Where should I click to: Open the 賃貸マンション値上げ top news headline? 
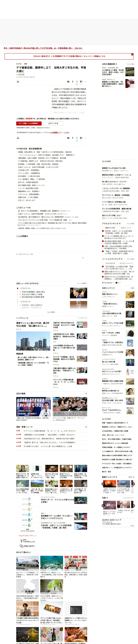tap(33, 324)
